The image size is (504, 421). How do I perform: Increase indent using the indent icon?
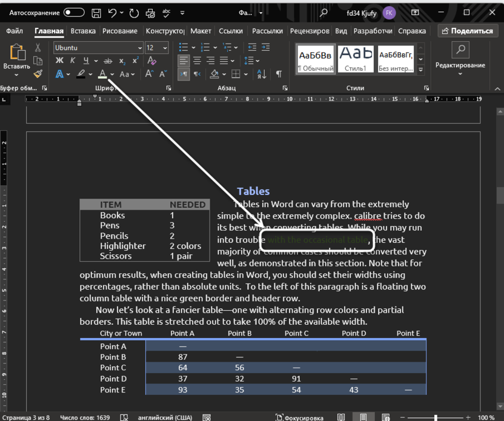coord(266,47)
